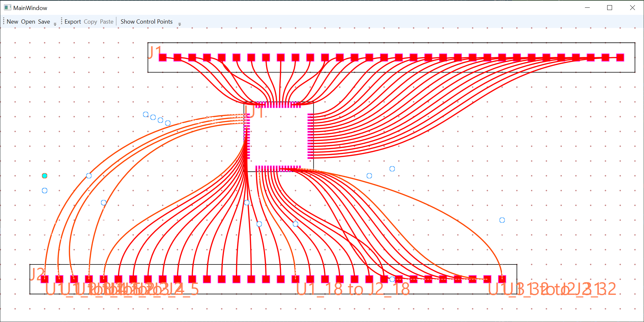Export the design via Export
The height and width of the screenshot is (322, 644).
[73, 22]
